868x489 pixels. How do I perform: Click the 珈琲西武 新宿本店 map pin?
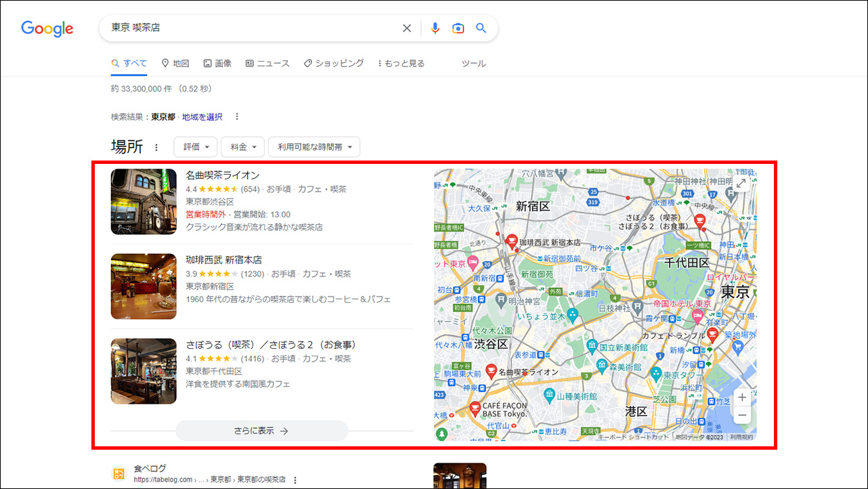pyautogui.click(x=513, y=240)
